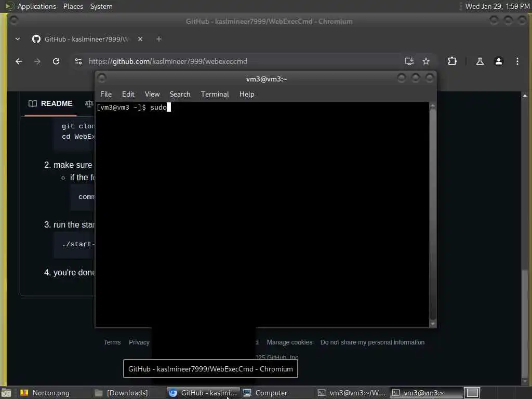Go back in Chromium browser
The width and height of the screenshot is (532, 399).
[x=19, y=61]
